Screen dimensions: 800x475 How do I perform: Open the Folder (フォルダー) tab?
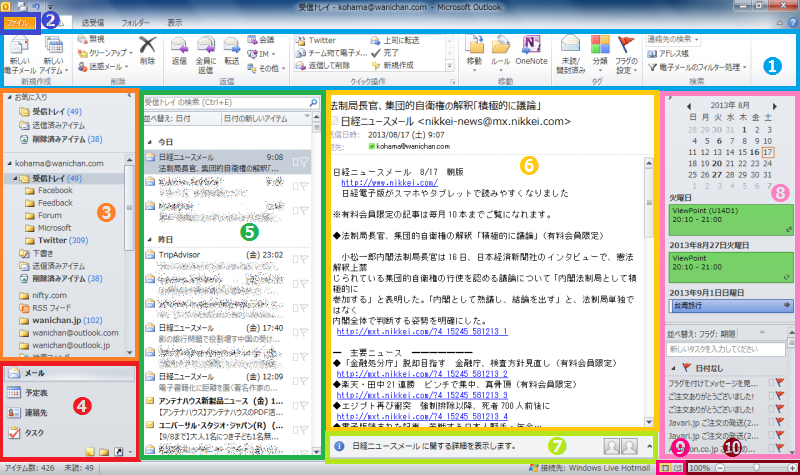[x=136, y=23]
